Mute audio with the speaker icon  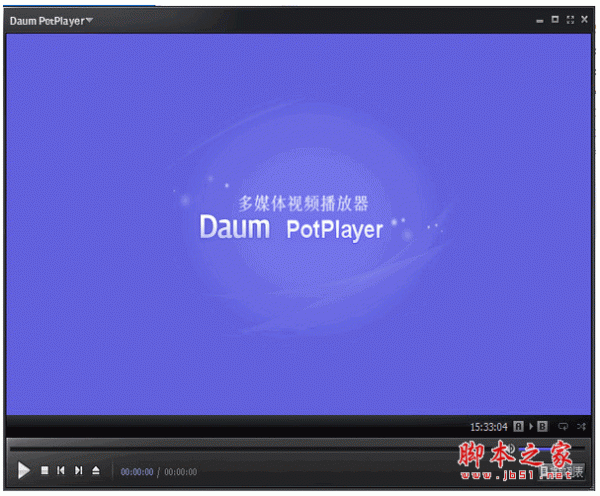pyautogui.click(x=511, y=449)
